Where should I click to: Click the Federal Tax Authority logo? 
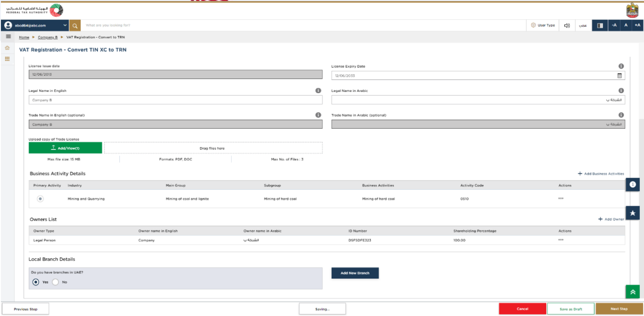(x=35, y=10)
